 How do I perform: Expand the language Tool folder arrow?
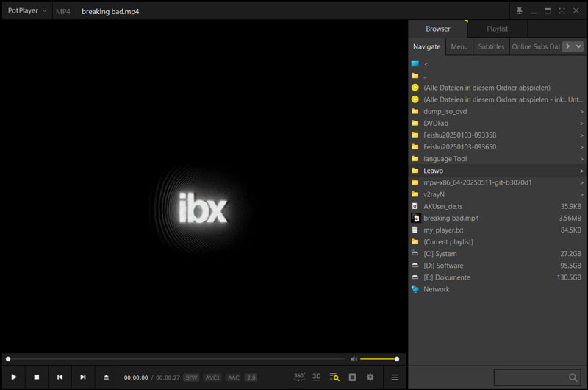coord(581,159)
